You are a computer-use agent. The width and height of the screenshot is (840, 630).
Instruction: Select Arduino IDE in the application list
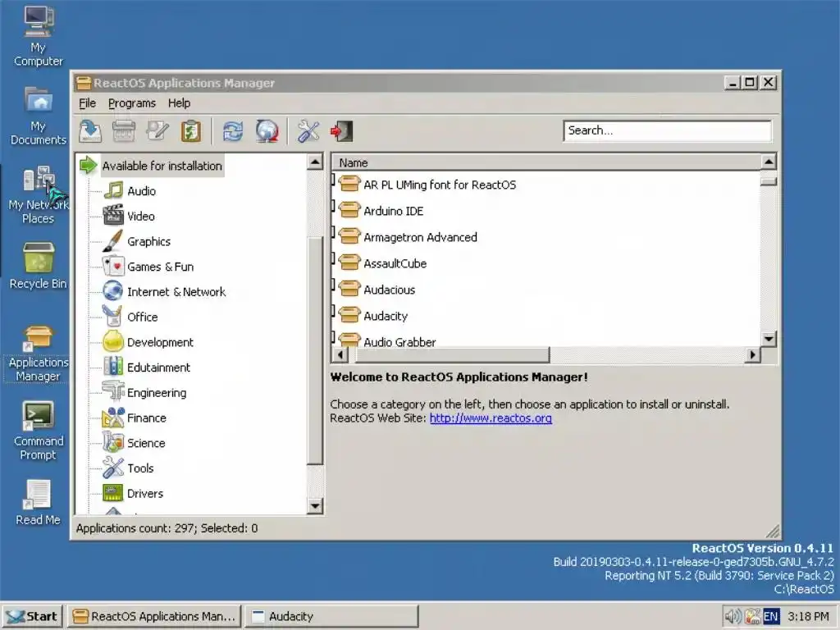[x=393, y=211]
